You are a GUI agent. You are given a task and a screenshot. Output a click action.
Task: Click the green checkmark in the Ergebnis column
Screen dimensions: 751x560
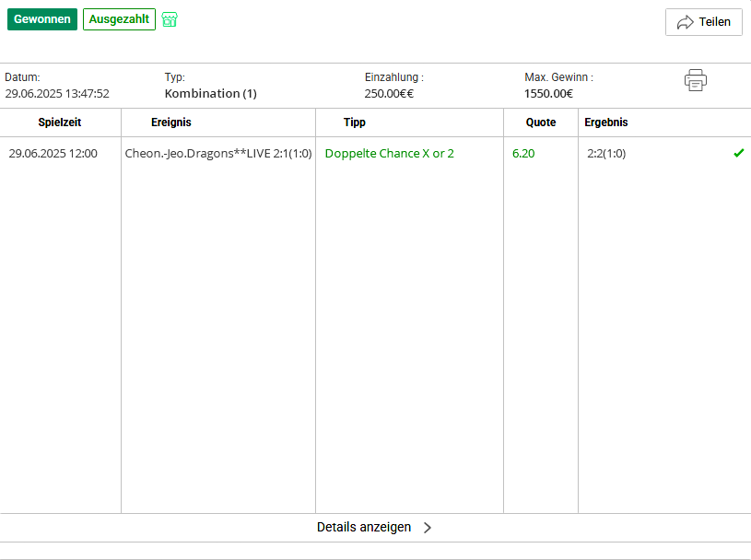pos(738,153)
